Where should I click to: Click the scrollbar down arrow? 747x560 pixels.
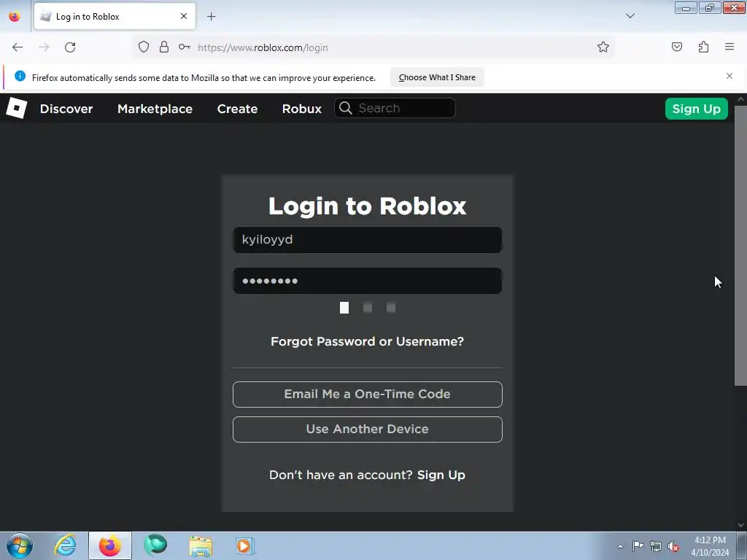[x=740, y=524]
